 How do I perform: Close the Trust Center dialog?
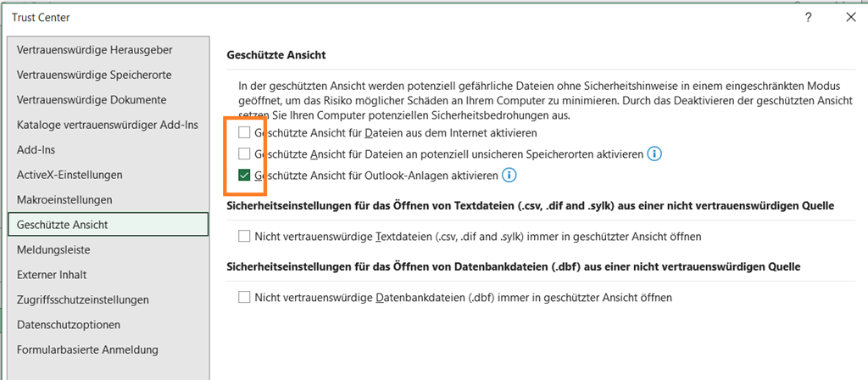tap(850, 17)
